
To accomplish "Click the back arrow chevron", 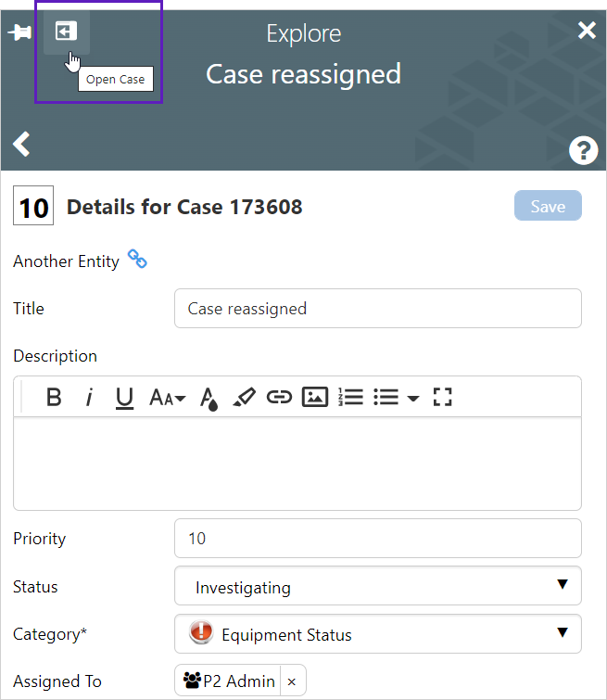I will pyautogui.click(x=22, y=145).
